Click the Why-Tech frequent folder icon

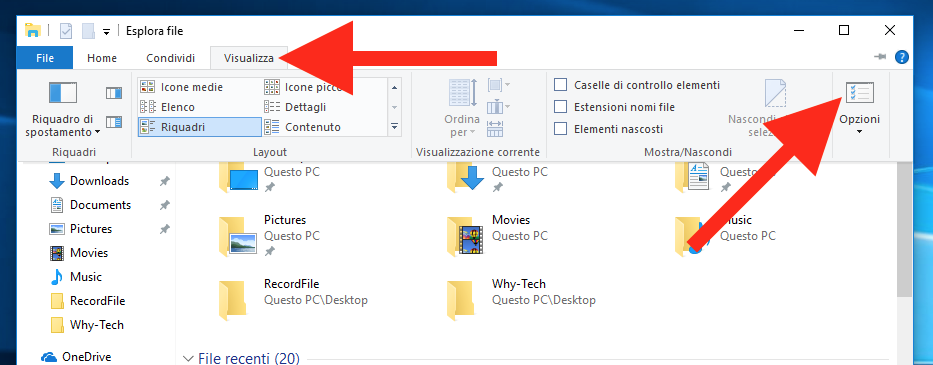[461, 300]
